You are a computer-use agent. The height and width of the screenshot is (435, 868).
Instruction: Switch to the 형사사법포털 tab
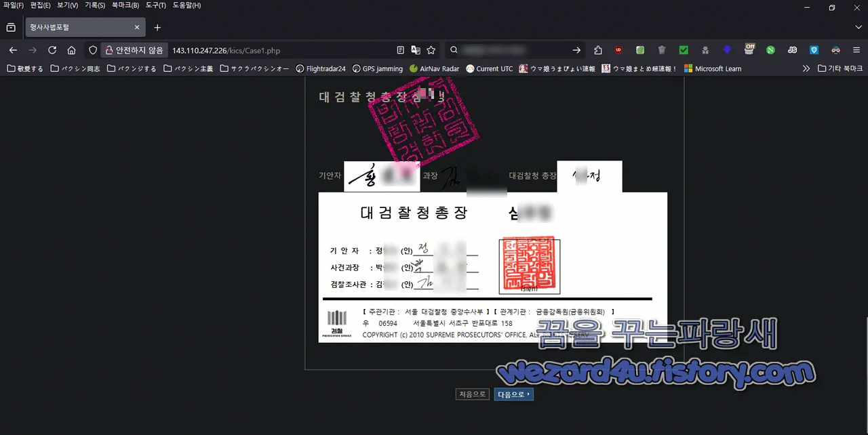click(75, 26)
